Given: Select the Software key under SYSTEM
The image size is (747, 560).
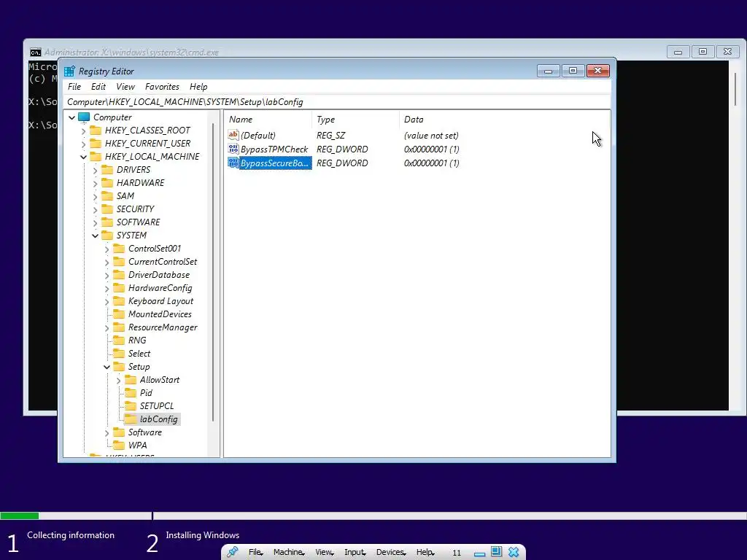Looking at the screenshot, I should click(x=145, y=432).
